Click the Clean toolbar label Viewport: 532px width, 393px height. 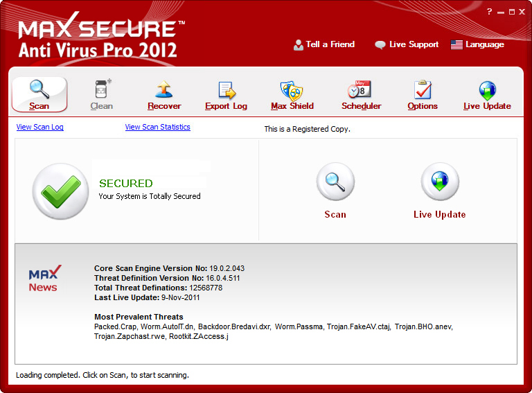point(102,106)
